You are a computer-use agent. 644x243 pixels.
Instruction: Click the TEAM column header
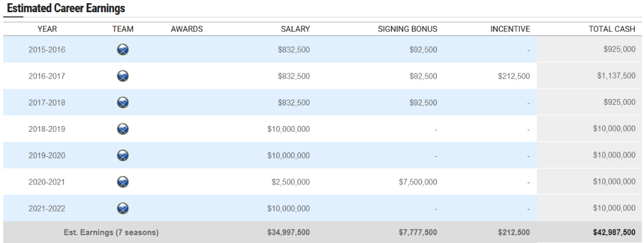pos(123,29)
